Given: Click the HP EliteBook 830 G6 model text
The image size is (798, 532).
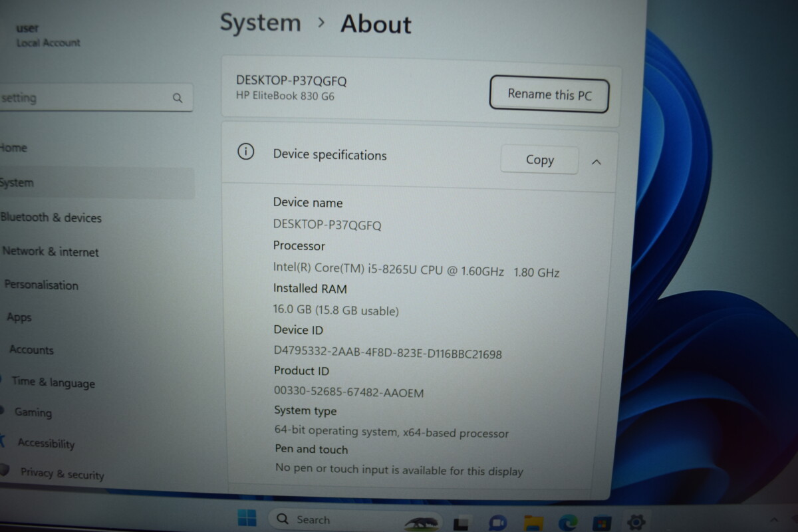Looking at the screenshot, I should pos(285,96).
